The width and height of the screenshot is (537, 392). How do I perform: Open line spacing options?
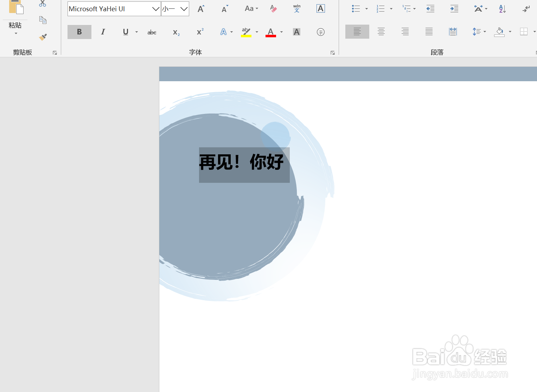pyautogui.click(x=479, y=32)
